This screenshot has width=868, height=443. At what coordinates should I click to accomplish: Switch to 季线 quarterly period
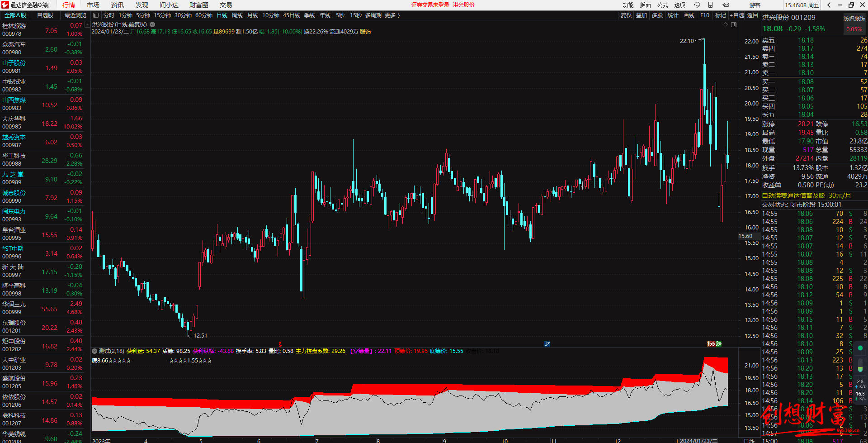coord(310,15)
